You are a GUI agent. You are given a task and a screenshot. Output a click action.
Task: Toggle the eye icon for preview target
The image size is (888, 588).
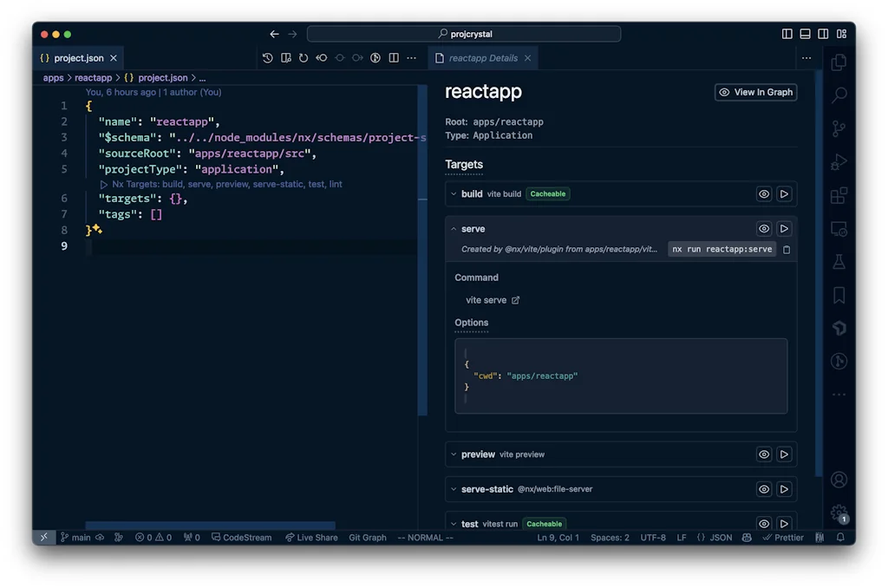764,454
